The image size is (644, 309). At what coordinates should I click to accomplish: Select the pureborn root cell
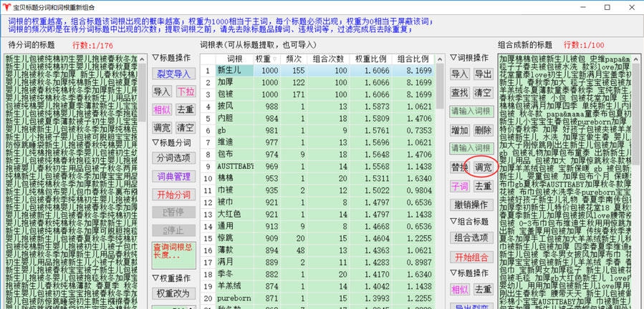tap(234, 298)
